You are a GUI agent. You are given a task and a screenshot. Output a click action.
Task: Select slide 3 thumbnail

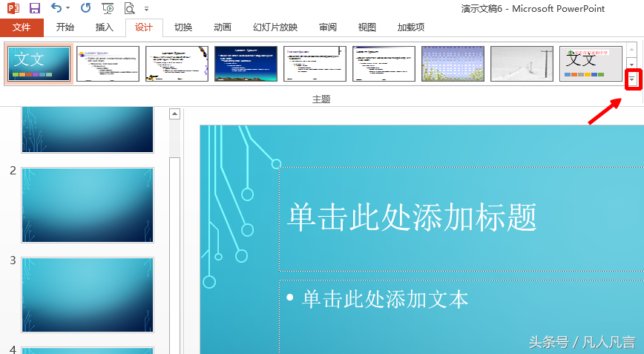(x=88, y=295)
